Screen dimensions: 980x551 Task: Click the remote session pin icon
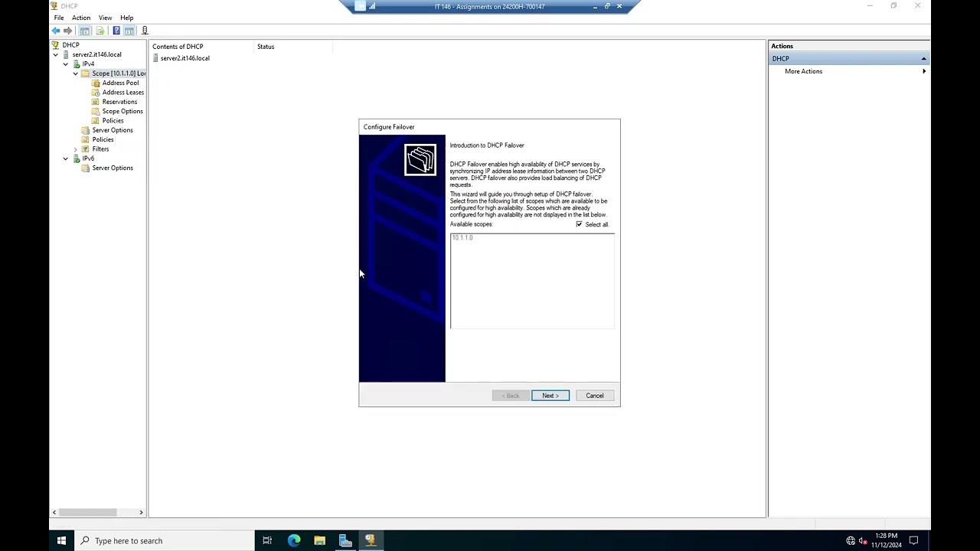pyautogui.click(x=361, y=7)
